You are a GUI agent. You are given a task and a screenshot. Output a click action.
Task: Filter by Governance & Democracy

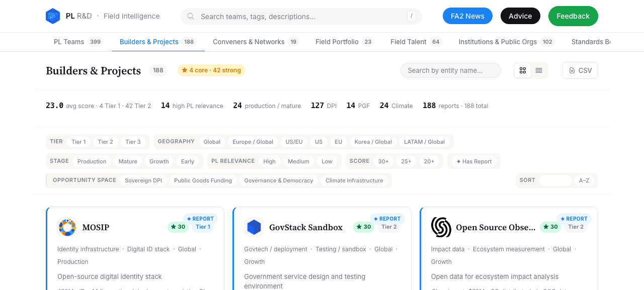[279, 180]
